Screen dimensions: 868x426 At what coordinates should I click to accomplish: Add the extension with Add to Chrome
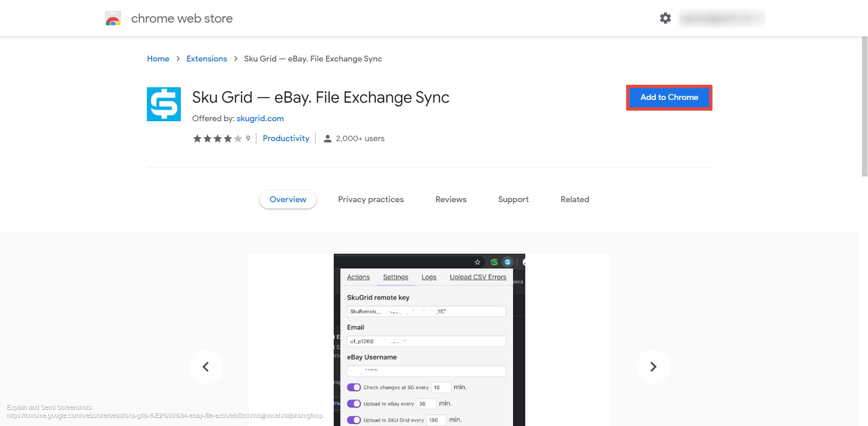(669, 97)
